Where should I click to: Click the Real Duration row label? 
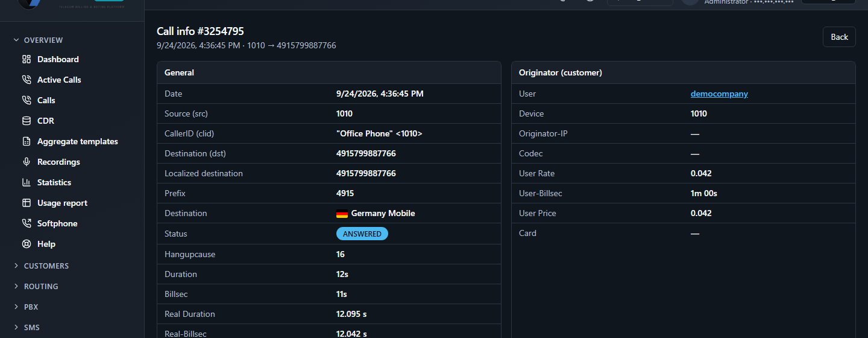click(189, 314)
